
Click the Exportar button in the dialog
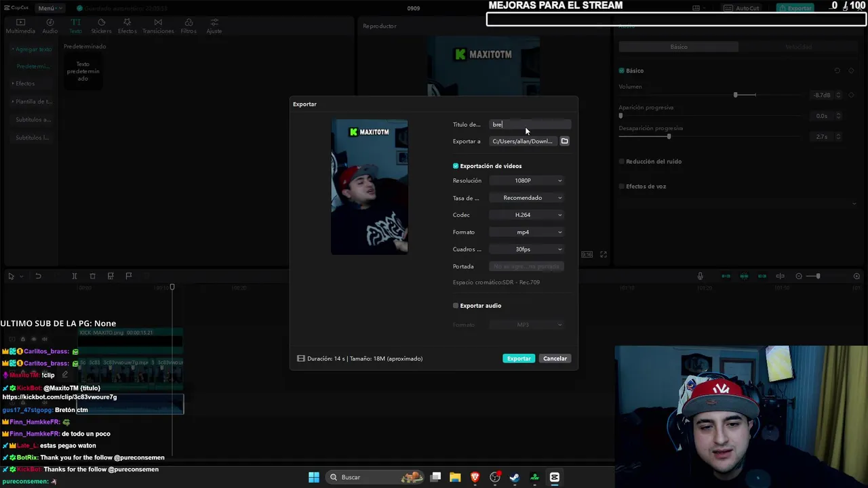[519, 359]
